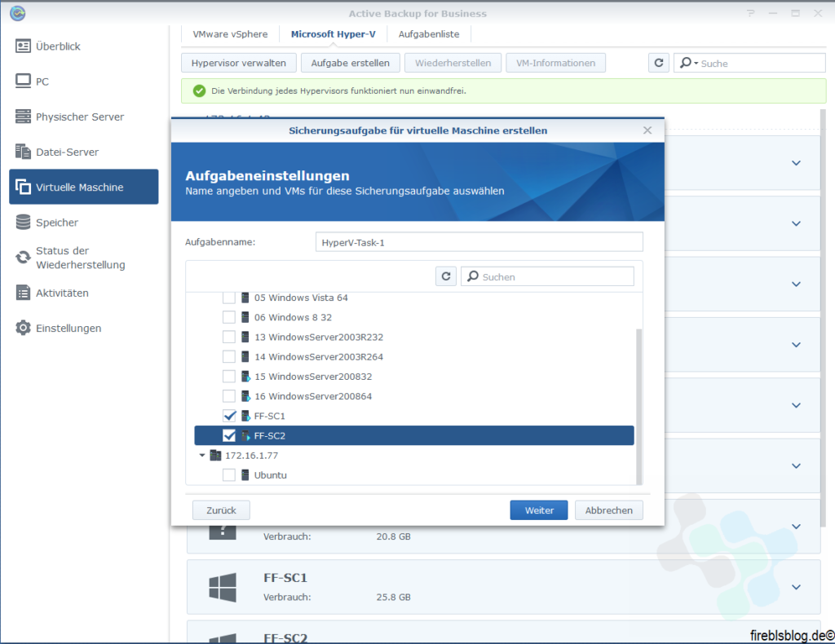Screen dimensions: 835x644
Task: Focus the Suchen field in dialog
Action: coord(547,276)
